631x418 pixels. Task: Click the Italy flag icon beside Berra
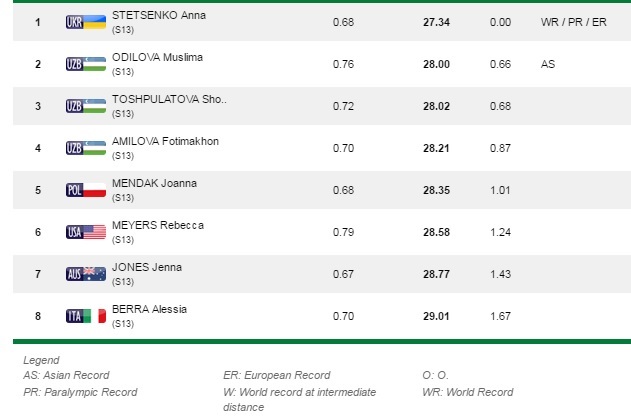coord(85,315)
